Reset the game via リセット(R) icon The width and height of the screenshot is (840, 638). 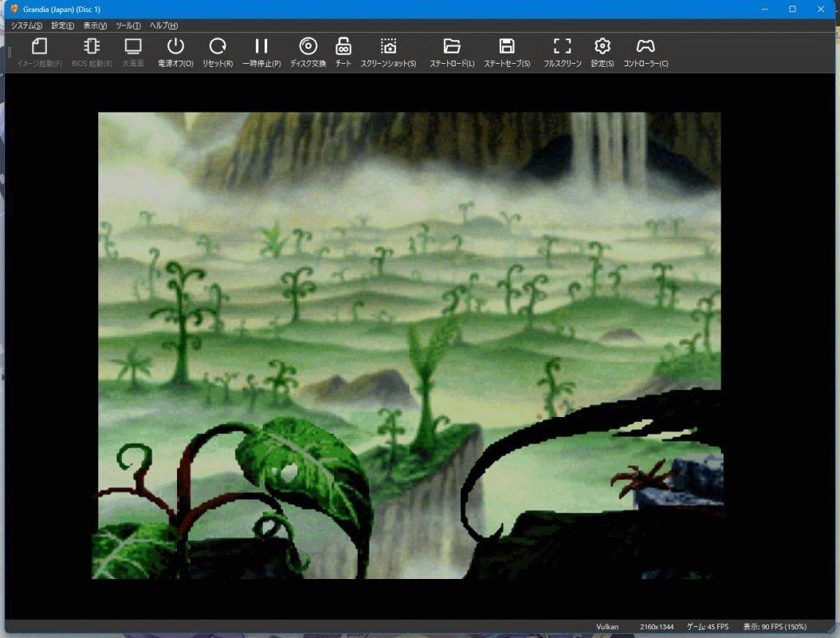(x=218, y=52)
